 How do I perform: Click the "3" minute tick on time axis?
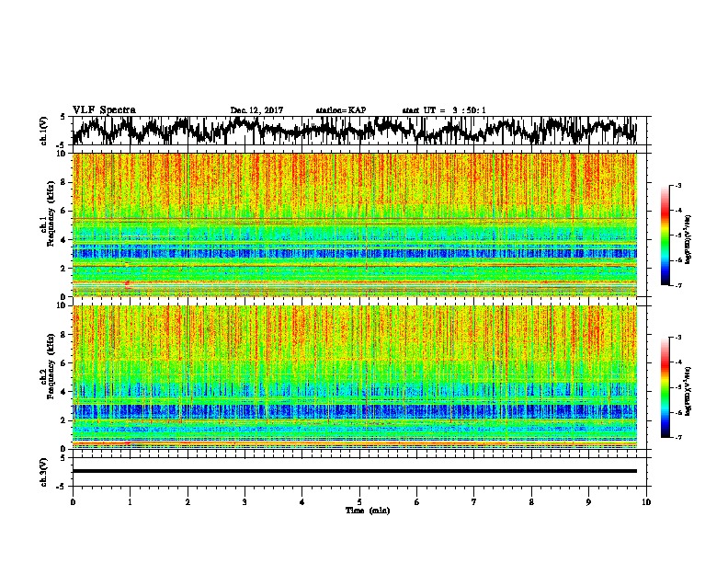245,502
